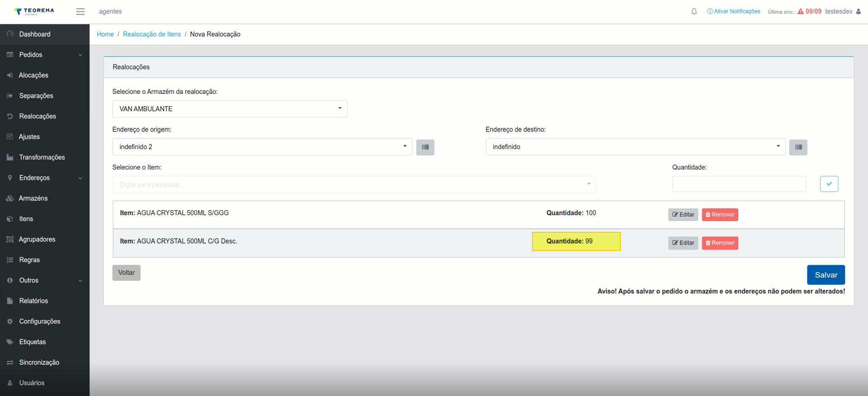Image resolution: width=868 pixels, height=396 pixels.
Task: Edit the AGUA CRYSTAL 500ML C/G Desc. item
Action: point(683,243)
